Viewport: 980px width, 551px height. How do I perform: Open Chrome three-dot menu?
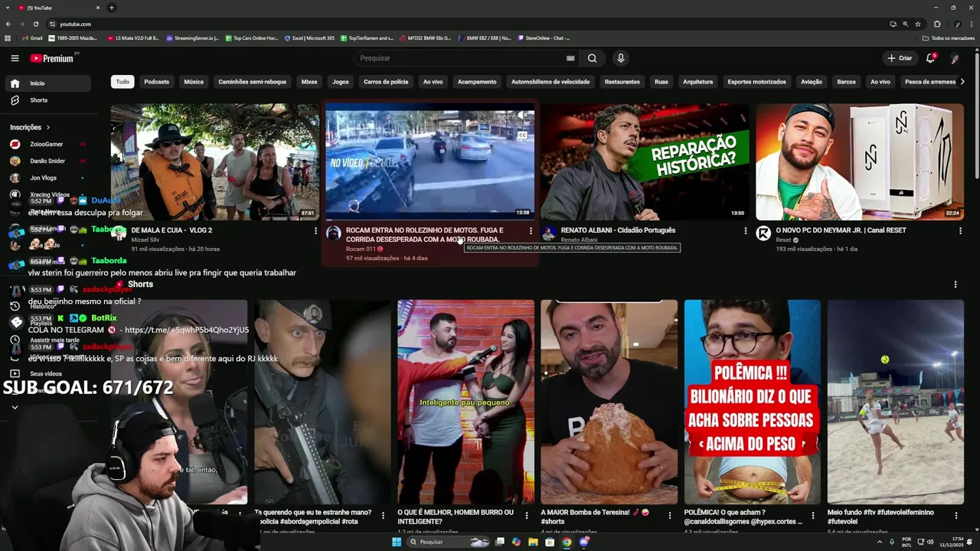click(972, 24)
